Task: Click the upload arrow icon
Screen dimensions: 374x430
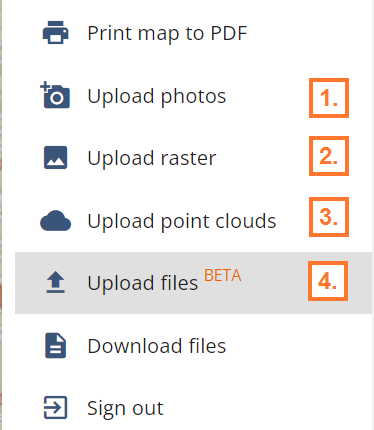Action: pyautogui.click(x=55, y=282)
